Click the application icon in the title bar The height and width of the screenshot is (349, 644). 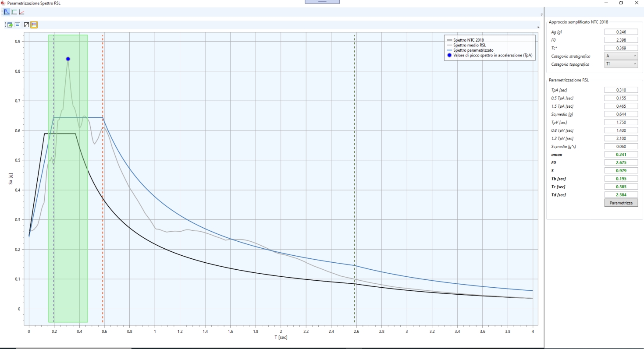click(x=4, y=3)
